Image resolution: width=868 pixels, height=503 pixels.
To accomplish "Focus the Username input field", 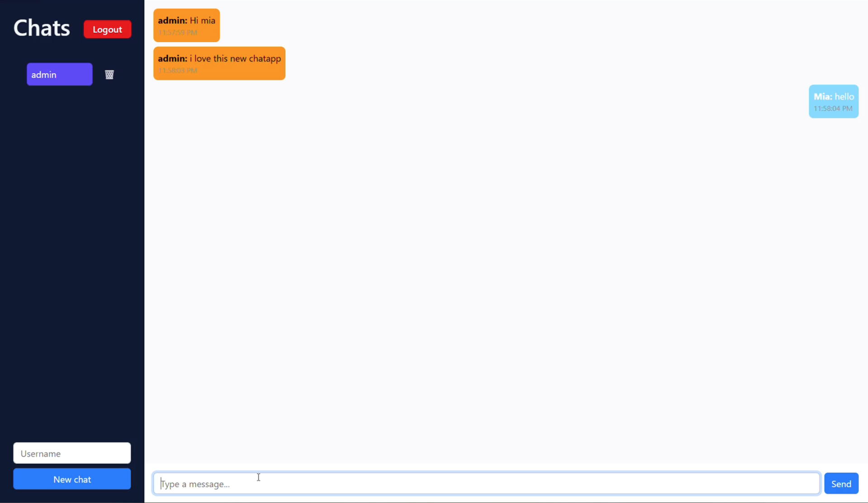I will point(72,453).
